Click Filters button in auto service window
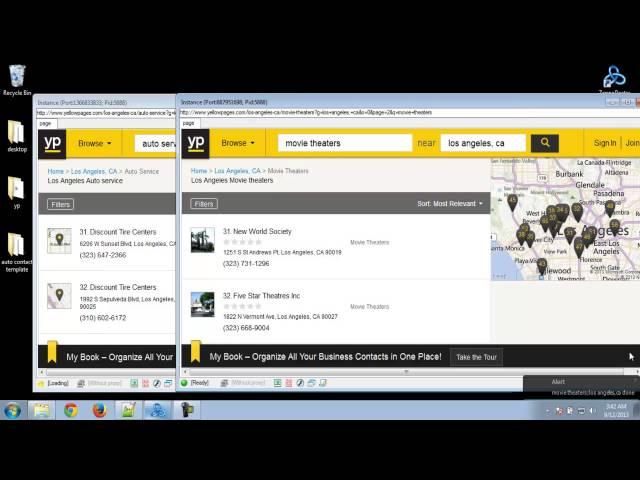Screen dimensions: 640x480 [x=60, y=204]
